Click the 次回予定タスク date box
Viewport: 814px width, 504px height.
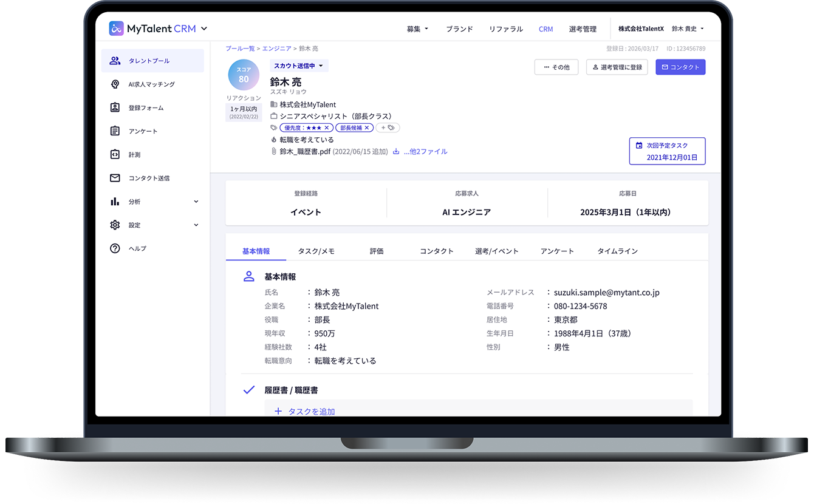tap(667, 151)
